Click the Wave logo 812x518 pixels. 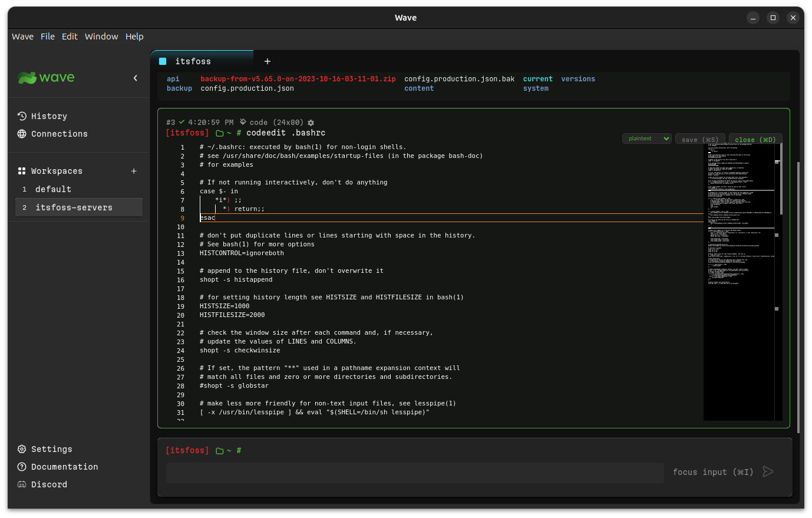pyautogui.click(x=45, y=77)
